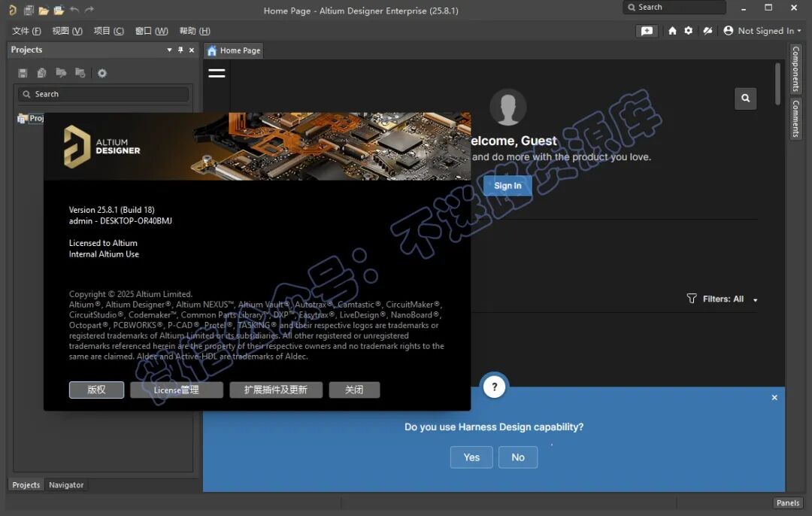
Task: Switch to the Projects bottom tab
Action: (x=26, y=485)
